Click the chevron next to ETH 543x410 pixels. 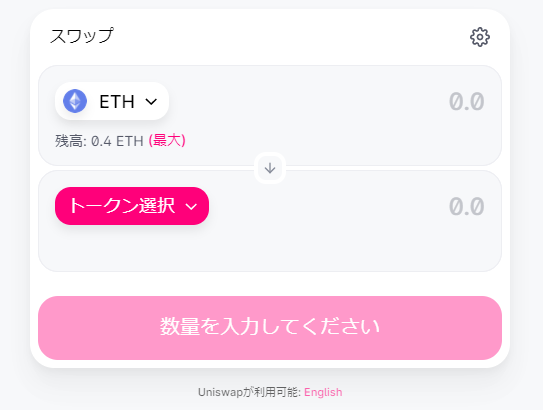tap(151, 101)
